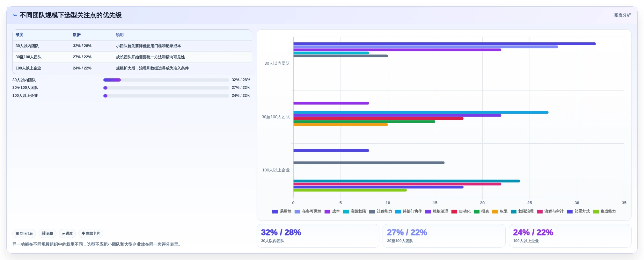This screenshot has height=260, width=644.
Task: Click the red 自动化 bar in the chart
Action: tap(378, 119)
